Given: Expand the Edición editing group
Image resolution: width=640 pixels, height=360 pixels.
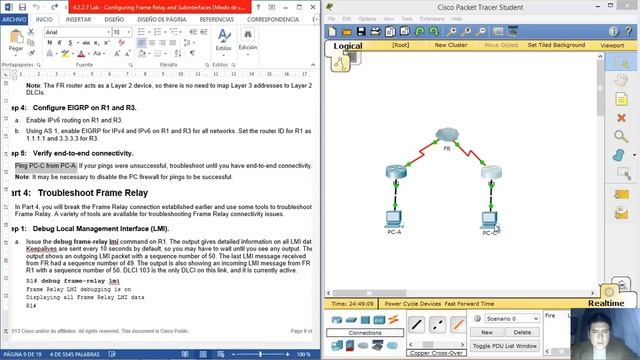Looking at the screenshot, I should click(x=248, y=41).
